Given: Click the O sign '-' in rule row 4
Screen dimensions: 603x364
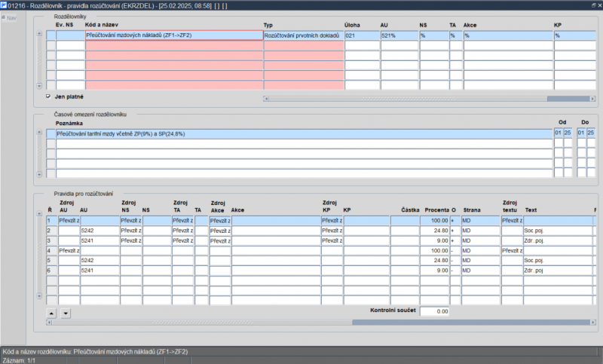Looking at the screenshot, I should (455, 251).
